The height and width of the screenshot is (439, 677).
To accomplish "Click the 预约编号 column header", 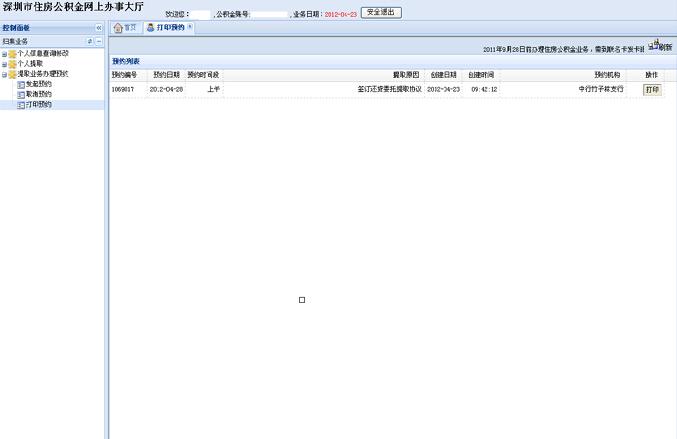I will (x=127, y=75).
